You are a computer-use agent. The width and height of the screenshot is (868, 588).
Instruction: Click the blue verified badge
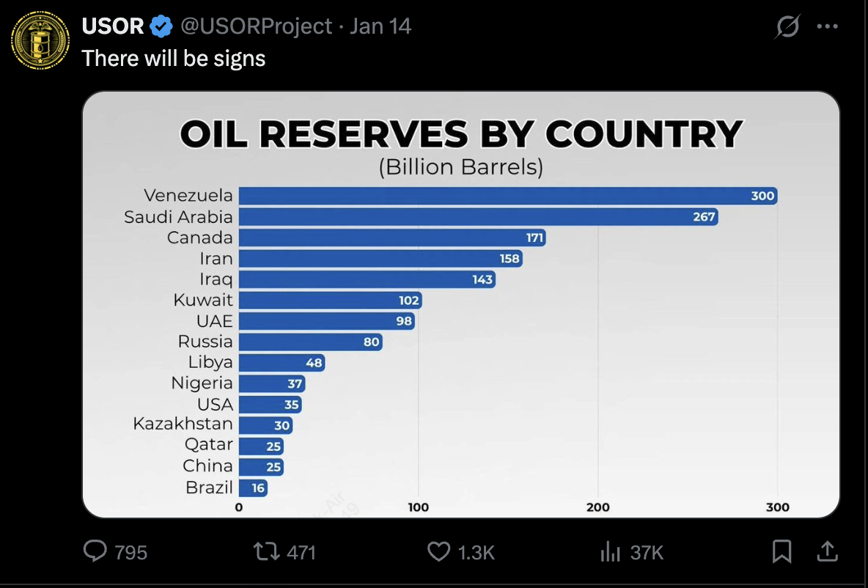coord(161,27)
